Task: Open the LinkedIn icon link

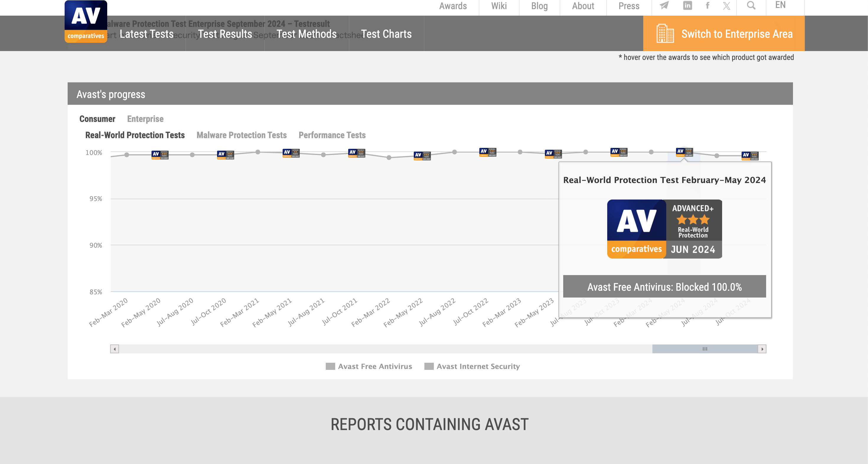Action: [687, 5]
